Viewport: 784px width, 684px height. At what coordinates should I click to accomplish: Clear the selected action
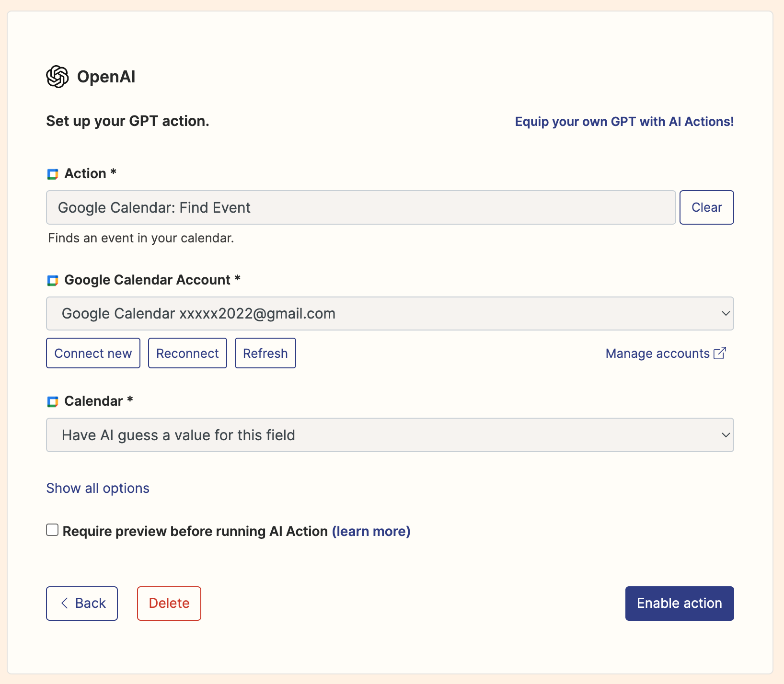706,207
